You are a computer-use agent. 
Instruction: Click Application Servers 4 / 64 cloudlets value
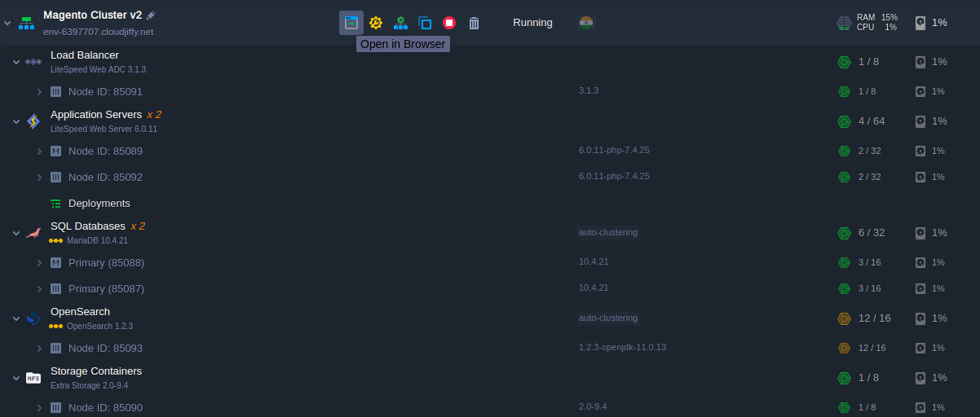point(872,121)
